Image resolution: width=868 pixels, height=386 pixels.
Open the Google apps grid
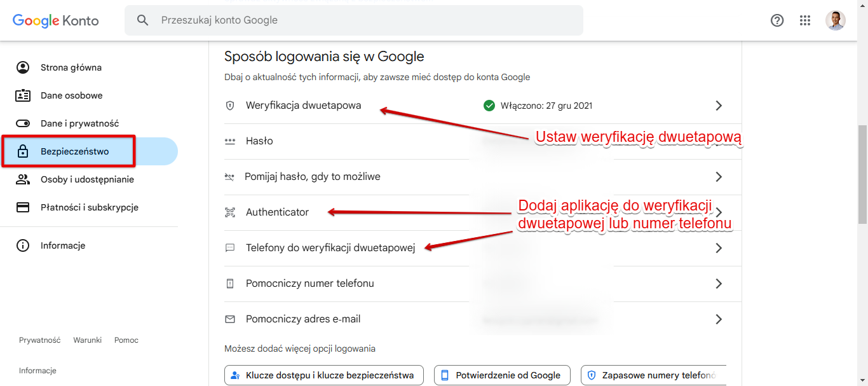pyautogui.click(x=805, y=20)
